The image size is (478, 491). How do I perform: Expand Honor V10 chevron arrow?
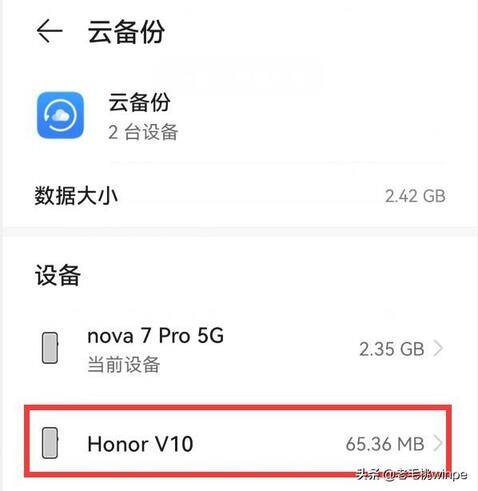[438, 443]
